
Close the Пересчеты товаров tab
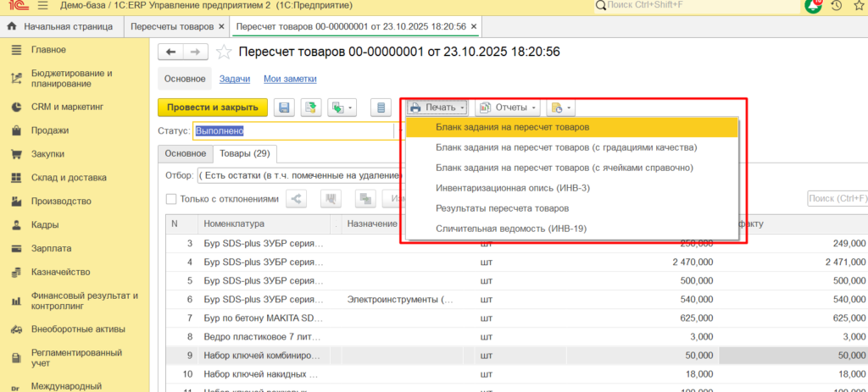pyautogui.click(x=221, y=26)
